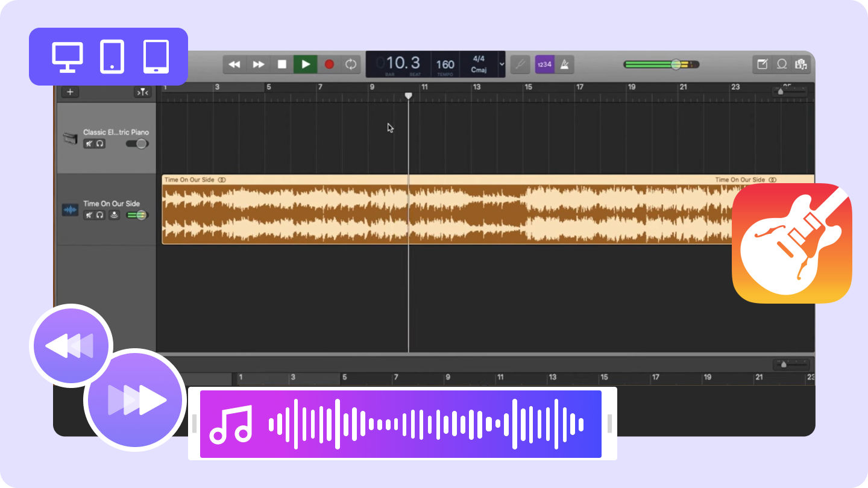Viewport: 868px width, 488px height.
Task: Click the playhead marker on the ruler
Action: coord(408,95)
